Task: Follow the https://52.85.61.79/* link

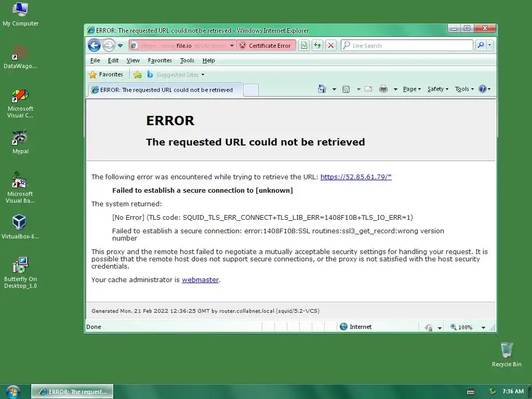Action: 356,177
